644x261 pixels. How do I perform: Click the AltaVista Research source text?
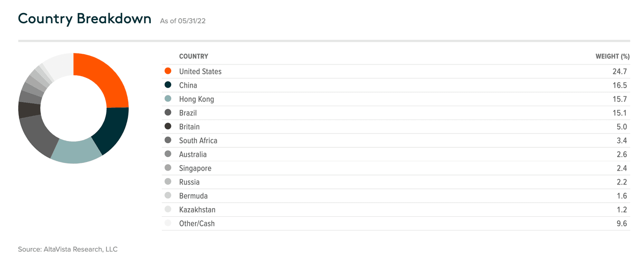coord(68,249)
